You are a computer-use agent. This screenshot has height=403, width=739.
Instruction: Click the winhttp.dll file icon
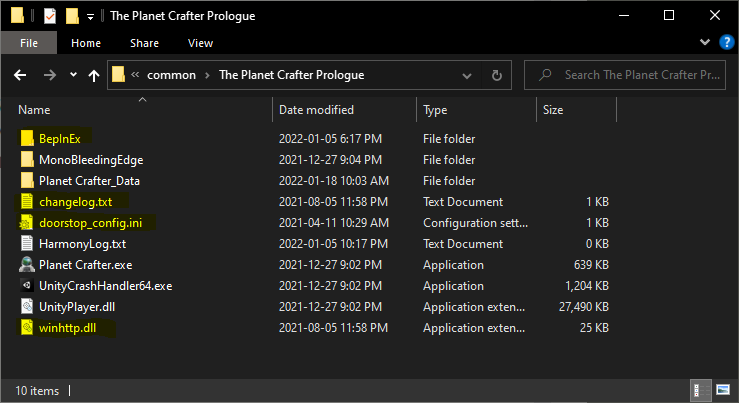pos(27,328)
